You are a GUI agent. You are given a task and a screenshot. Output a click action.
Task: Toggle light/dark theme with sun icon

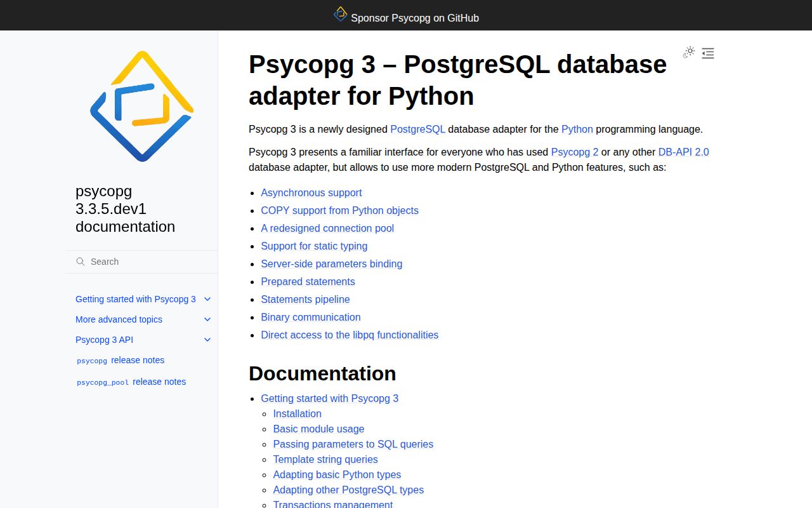pos(689,53)
